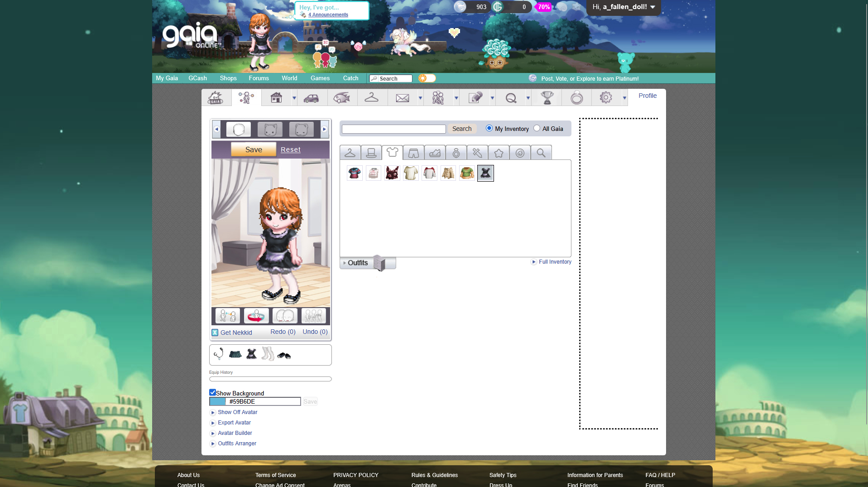Select the All Gaia radio button

pos(537,128)
